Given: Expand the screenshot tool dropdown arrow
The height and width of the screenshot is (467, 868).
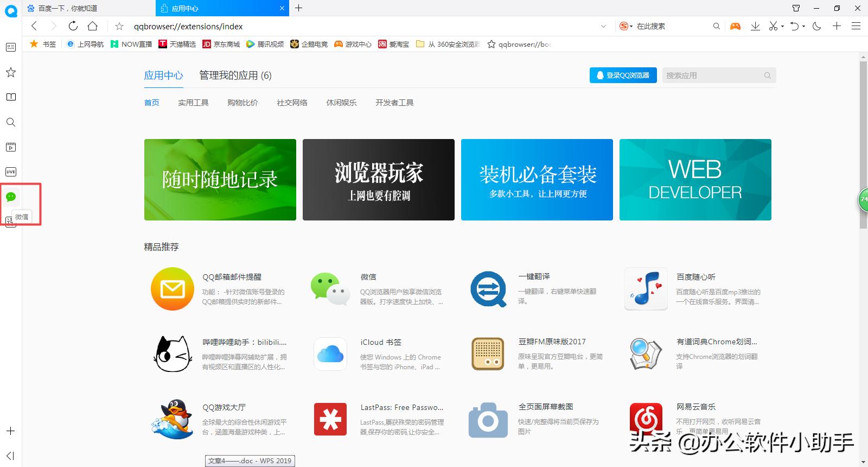Looking at the screenshot, I should click(x=782, y=26).
